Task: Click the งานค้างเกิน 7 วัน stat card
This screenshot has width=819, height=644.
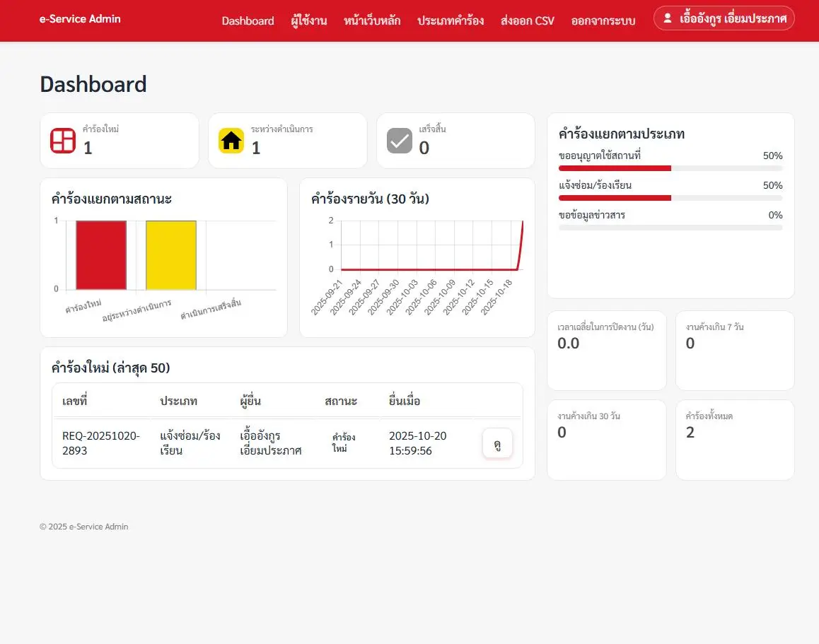Action: click(735, 351)
